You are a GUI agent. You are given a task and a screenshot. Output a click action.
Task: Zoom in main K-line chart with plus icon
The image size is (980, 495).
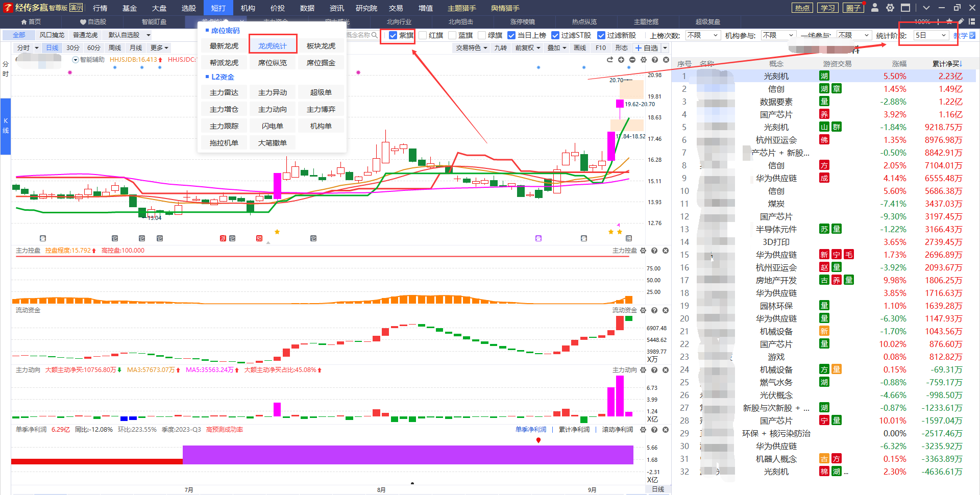point(621,60)
